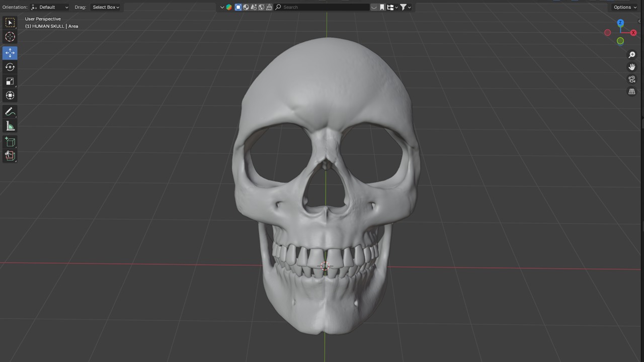The height and width of the screenshot is (362, 644).
Task: Open the editor type dropdown chevron
Action: (222, 7)
